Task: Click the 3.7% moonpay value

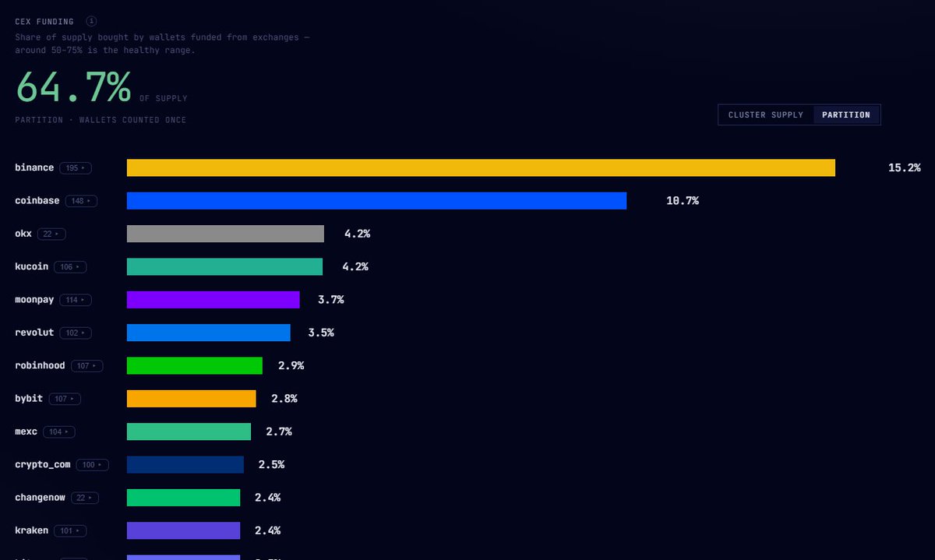Action: point(330,300)
